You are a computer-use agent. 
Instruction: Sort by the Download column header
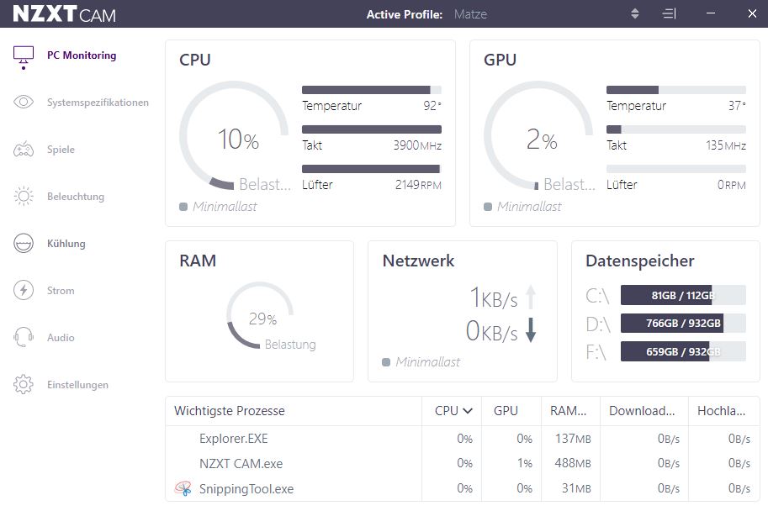[x=642, y=411]
